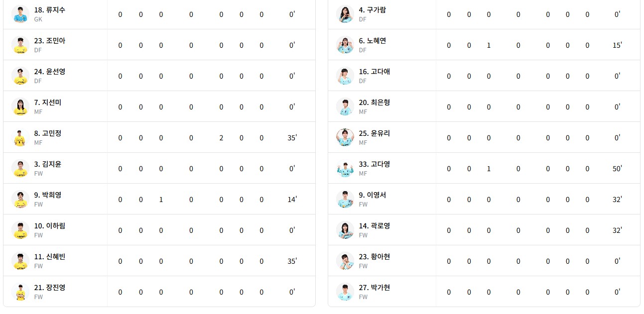The width and height of the screenshot is (644, 314).
Task: Select player name 23. 황아현
Action: pos(374,257)
